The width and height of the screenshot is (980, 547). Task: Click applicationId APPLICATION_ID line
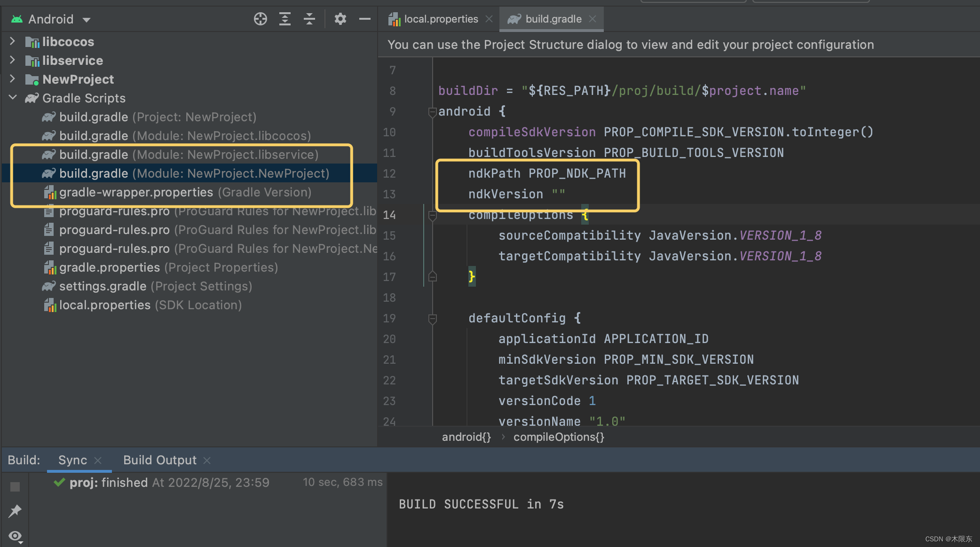click(603, 339)
